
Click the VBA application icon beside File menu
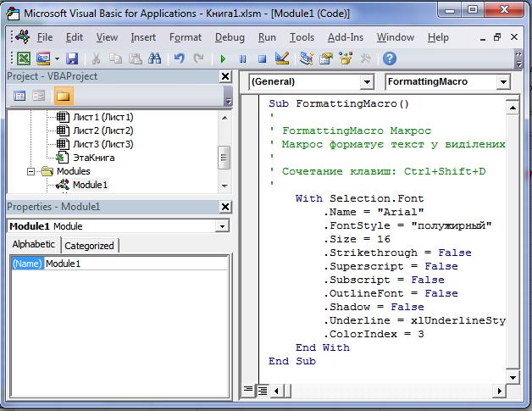(x=22, y=36)
